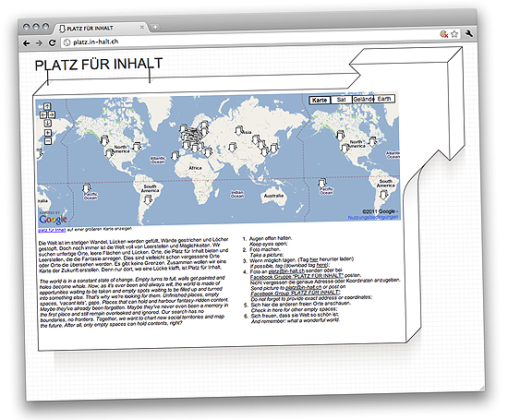The width and height of the screenshot is (508, 420).
Task: Select the PLATZ FÜR INHALT browser tab
Action: click(102, 29)
